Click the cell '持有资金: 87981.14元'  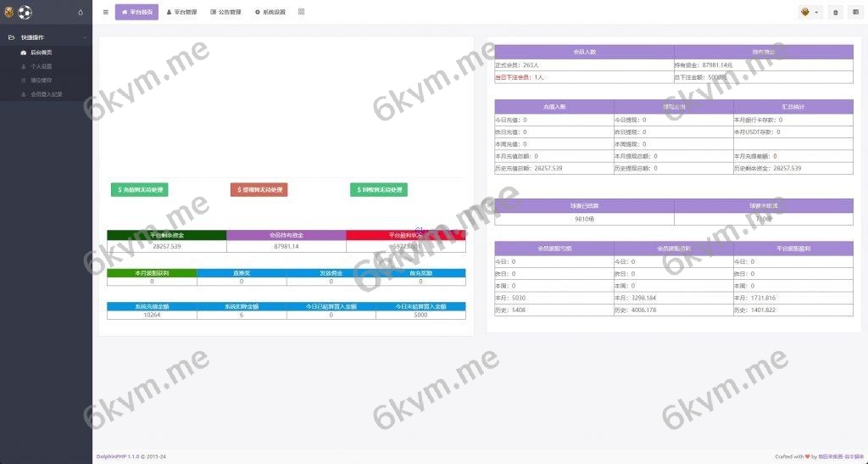[x=764, y=65]
